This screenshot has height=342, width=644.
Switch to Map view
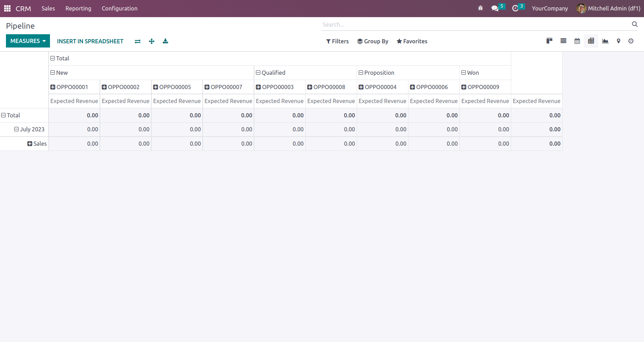[x=618, y=41]
